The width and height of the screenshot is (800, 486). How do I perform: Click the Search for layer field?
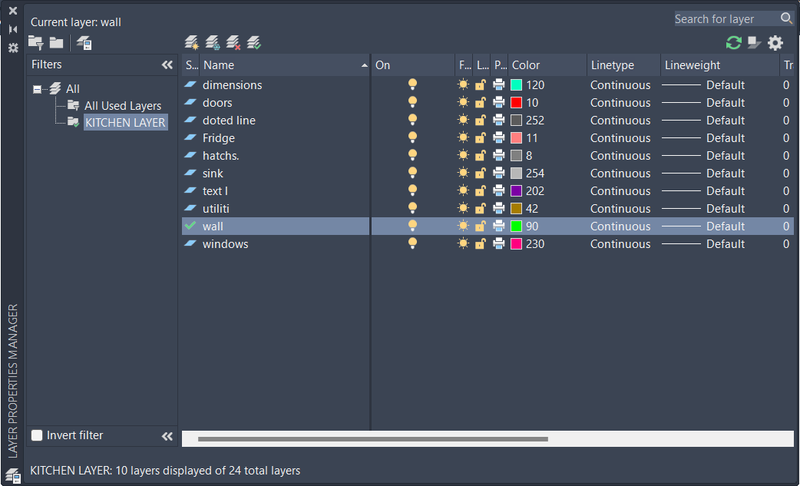[x=727, y=19]
